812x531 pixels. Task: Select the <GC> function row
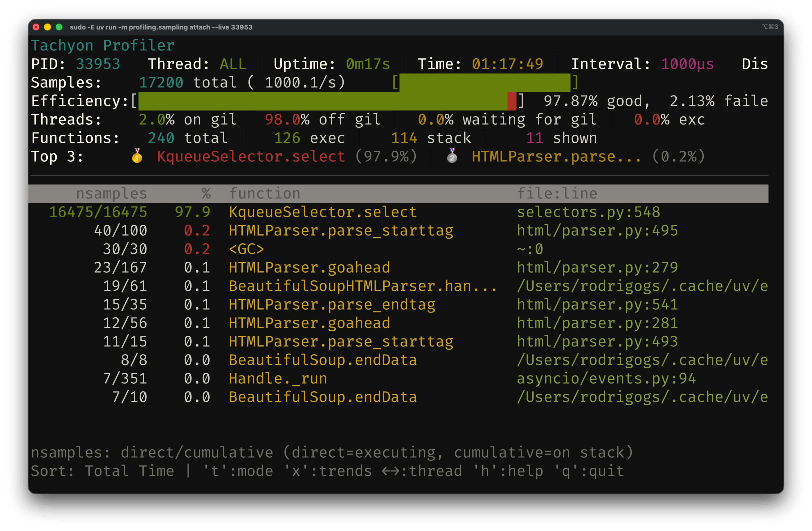(398, 249)
